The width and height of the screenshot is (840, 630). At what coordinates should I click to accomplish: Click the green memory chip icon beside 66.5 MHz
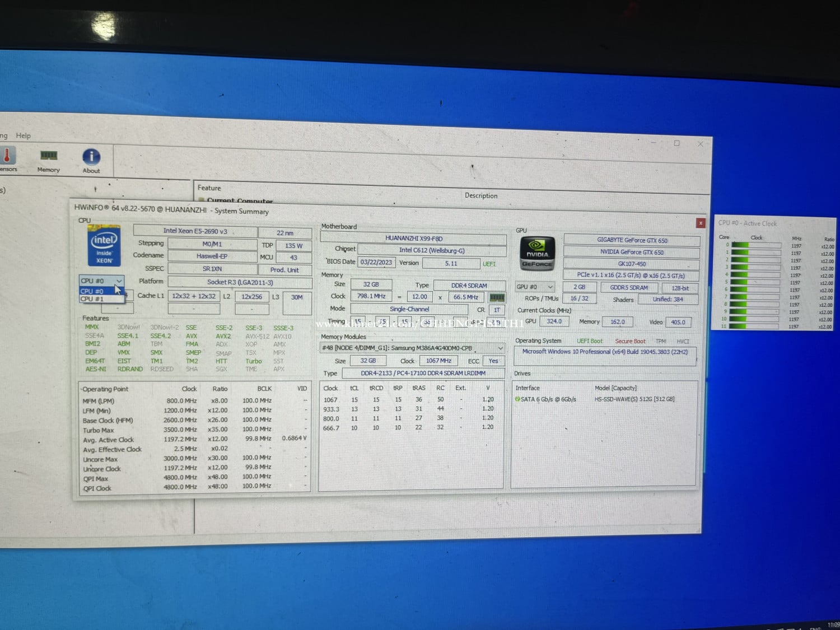pos(497,297)
